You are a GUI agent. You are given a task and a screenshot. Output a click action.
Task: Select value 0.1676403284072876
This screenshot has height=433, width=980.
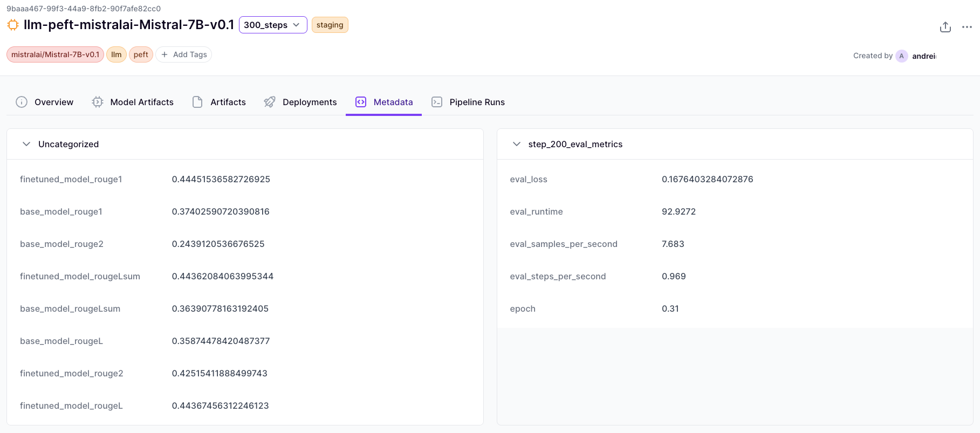[708, 179]
